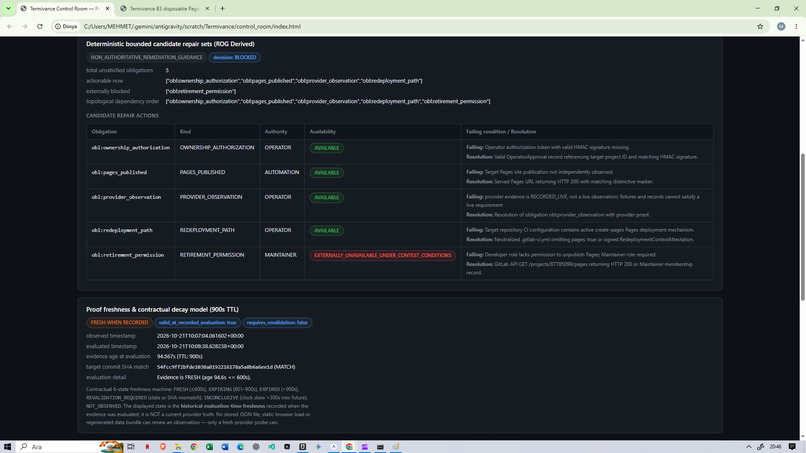The height and width of the screenshot is (453, 806).
Task: Open the Chrome three-dot menu
Action: click(x=796, y=26)
